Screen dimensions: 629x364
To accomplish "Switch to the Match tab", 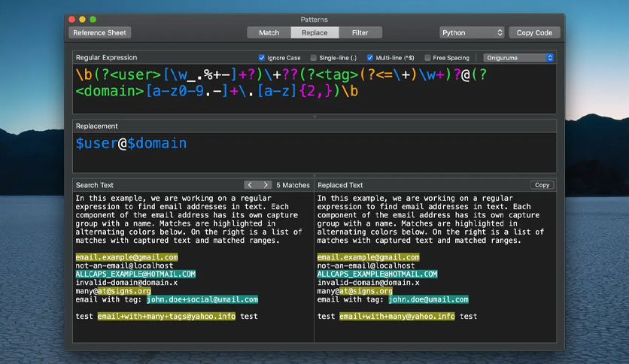I will click(269, 33).
